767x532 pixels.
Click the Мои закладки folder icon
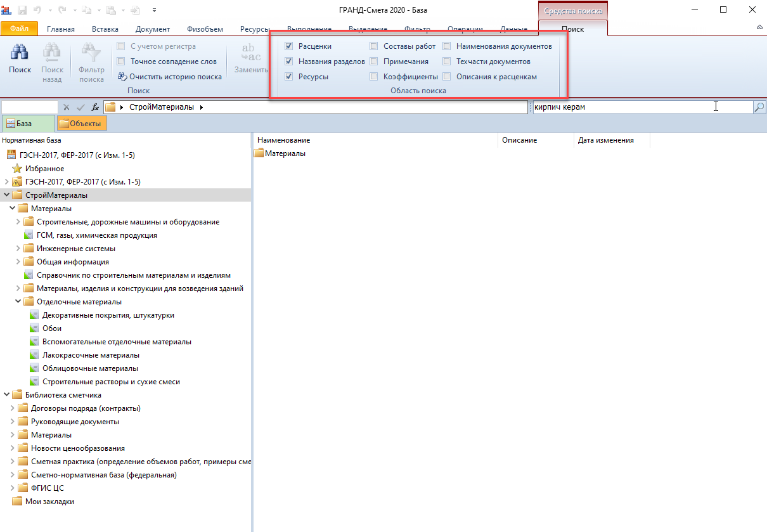click(x=17, y=502)
